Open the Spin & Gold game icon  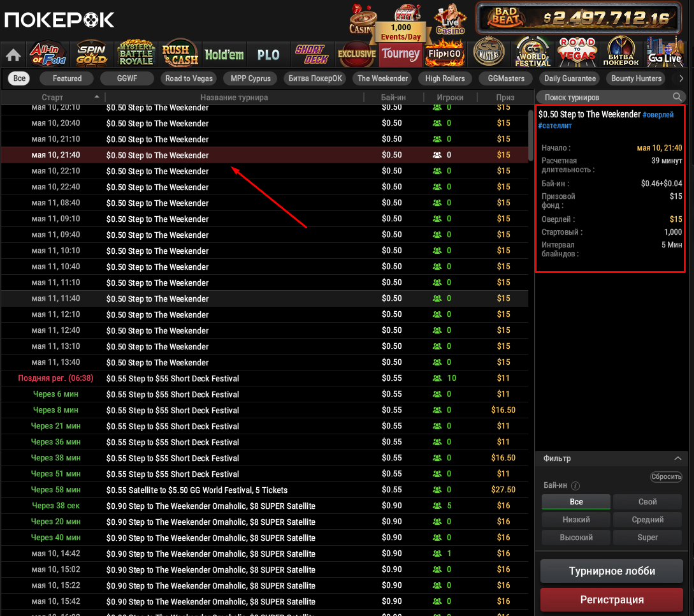[x=92, y=54]
